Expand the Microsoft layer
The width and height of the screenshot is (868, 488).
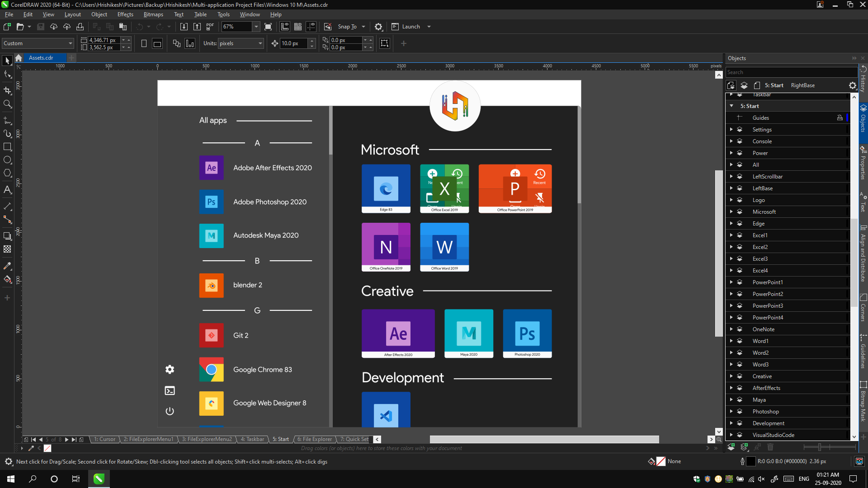pos(731,212)
